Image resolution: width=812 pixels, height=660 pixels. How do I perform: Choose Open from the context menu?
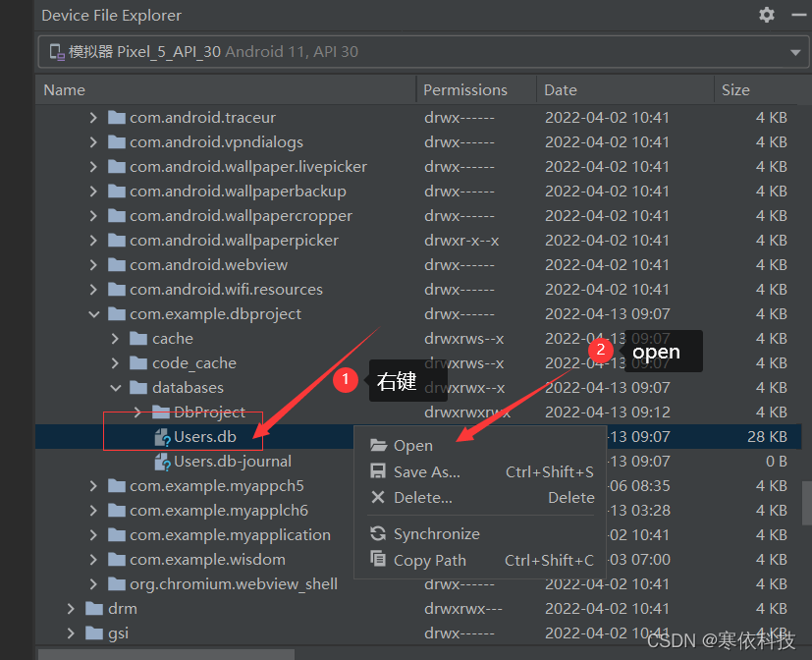point(480,446)
